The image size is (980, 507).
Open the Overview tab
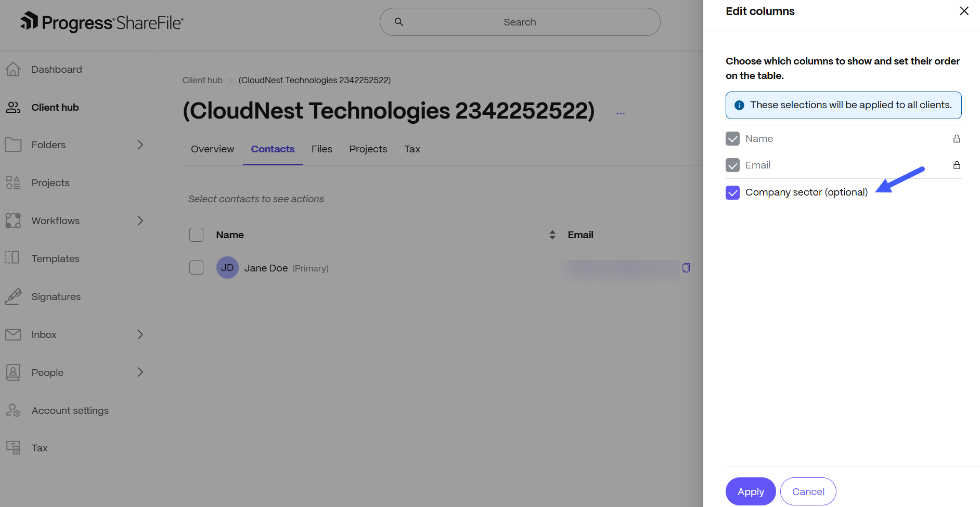click(x=212, y=149)
